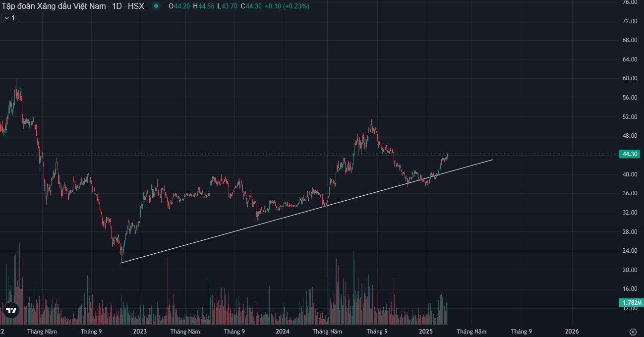Click the green market status indicator dot
644x337 pixels.
click(x=156, y=6)
